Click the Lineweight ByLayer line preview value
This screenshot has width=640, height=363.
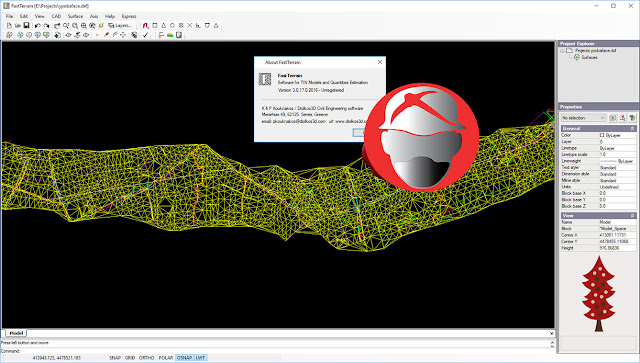coord(617,161)
